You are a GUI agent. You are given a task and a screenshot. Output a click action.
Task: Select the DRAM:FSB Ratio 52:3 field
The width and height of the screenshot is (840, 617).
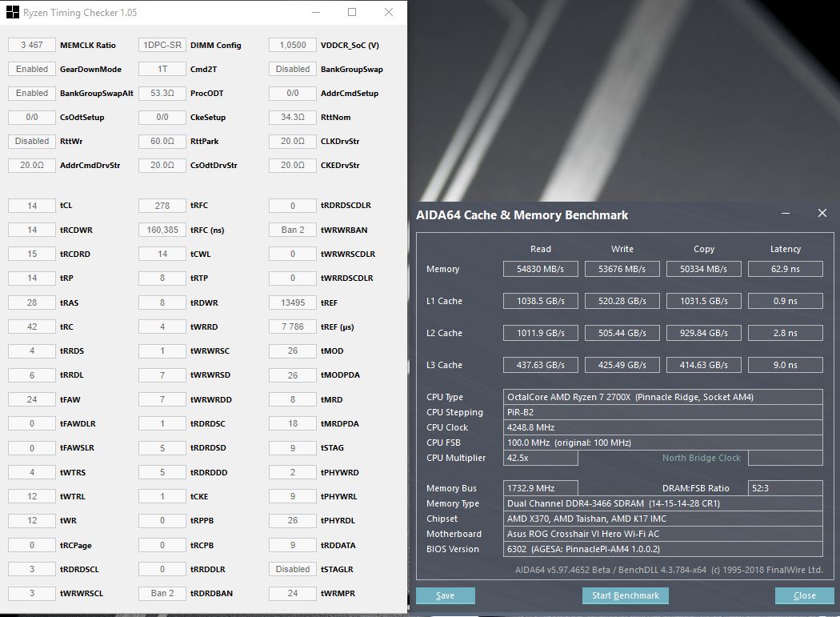coord(786,488)
